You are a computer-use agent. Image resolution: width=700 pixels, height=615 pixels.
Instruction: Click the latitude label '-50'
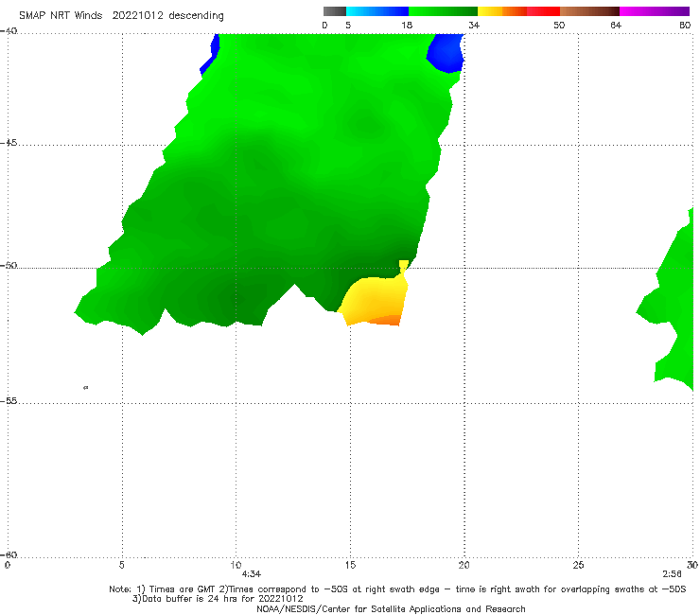[x=9, y=266]
